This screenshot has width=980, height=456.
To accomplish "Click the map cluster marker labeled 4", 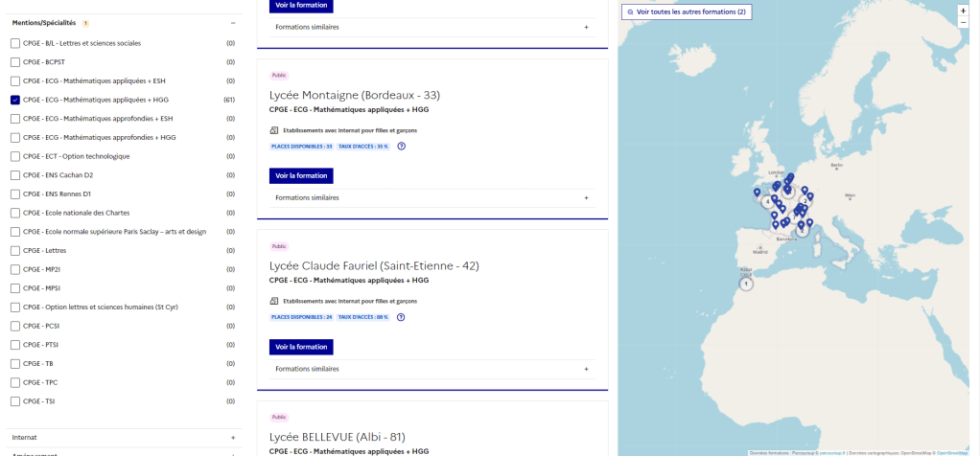I will (767, 202).
